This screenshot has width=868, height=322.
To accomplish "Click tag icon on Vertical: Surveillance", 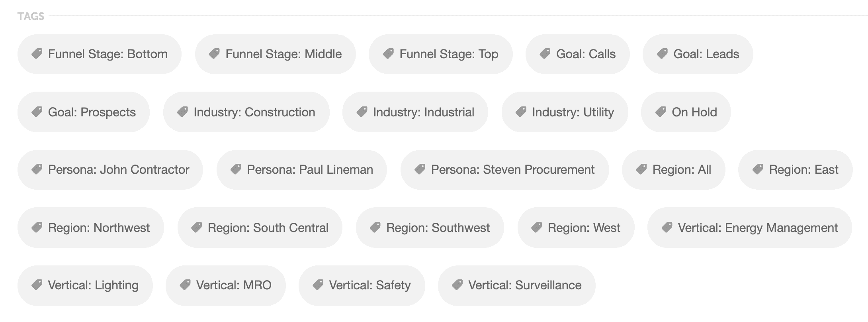I will coord(457,285).
